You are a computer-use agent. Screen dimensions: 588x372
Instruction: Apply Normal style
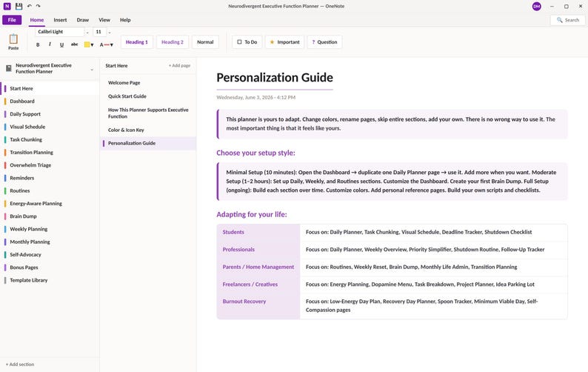[205, 42]
